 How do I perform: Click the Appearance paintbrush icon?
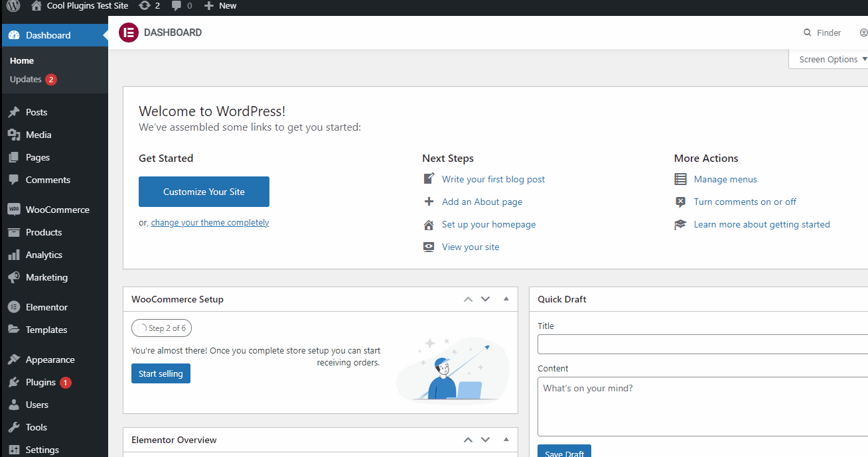[14, 359]
